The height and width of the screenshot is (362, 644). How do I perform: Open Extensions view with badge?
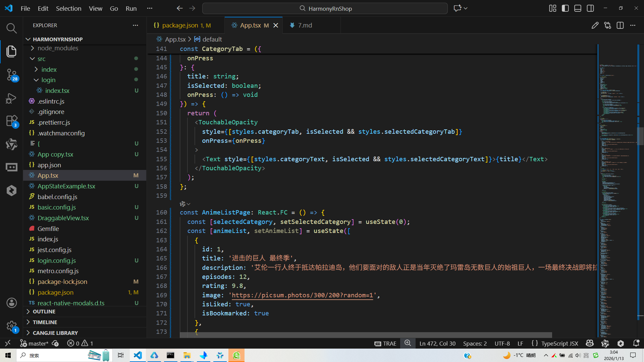[x=11, y=121]
